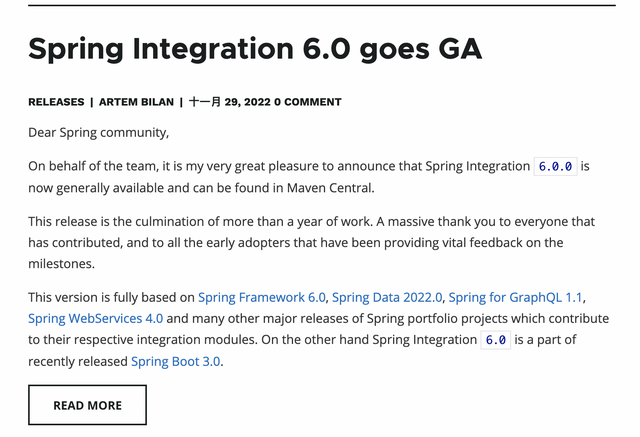Open the Spring Integration 6.0 goes GA headline
This screenshot has width=640, height=437.
255,49
